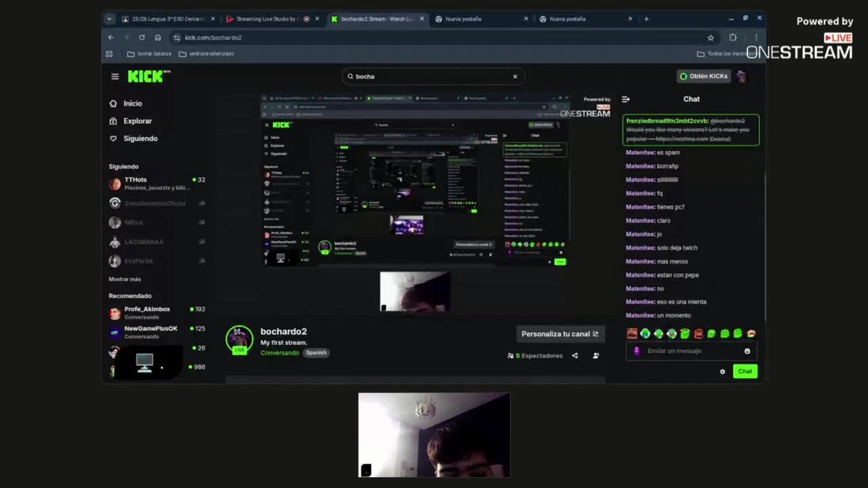The image size is (868, 488).
Task: Click the chat message 'solo deja twich'
Action: (x=677, y=247)
